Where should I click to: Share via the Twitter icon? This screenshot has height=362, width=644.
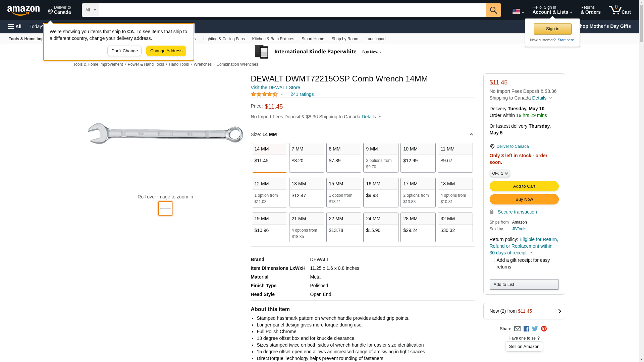pyautogui.click(x=535, y=329)
